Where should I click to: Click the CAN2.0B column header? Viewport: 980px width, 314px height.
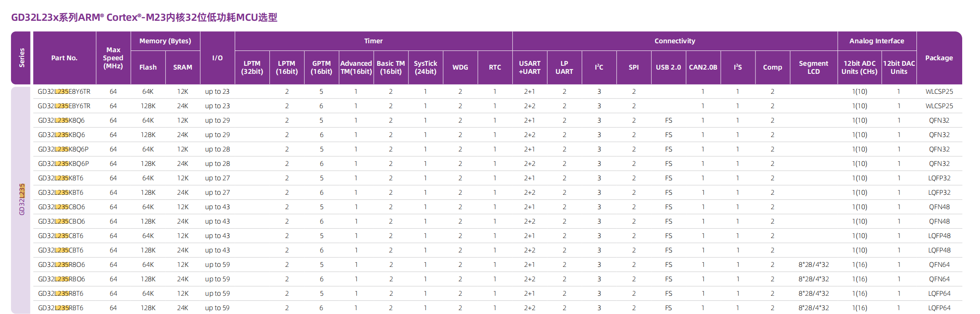[x=703, y=67]
